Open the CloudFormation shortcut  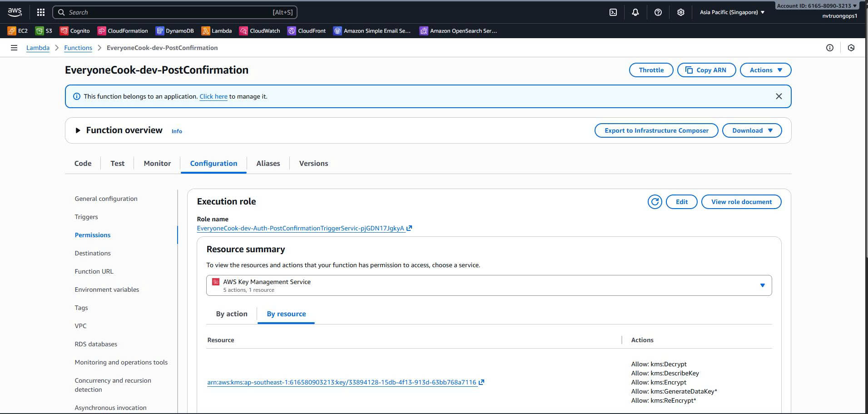pos(123,31)
